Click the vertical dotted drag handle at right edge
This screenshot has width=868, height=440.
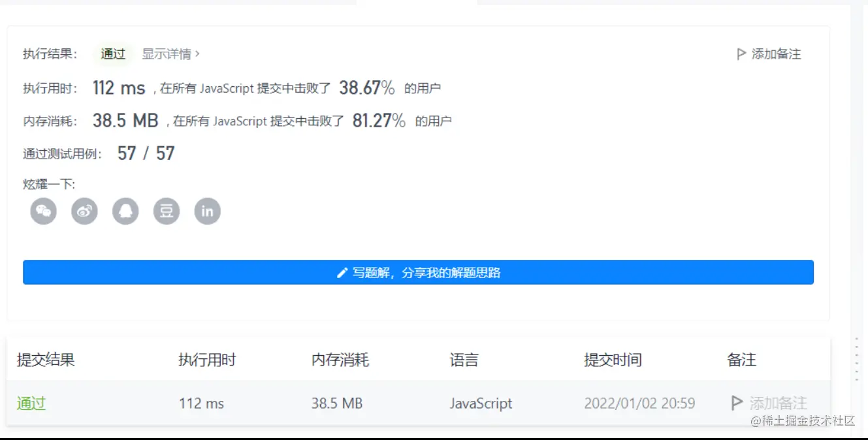[856, 358]
